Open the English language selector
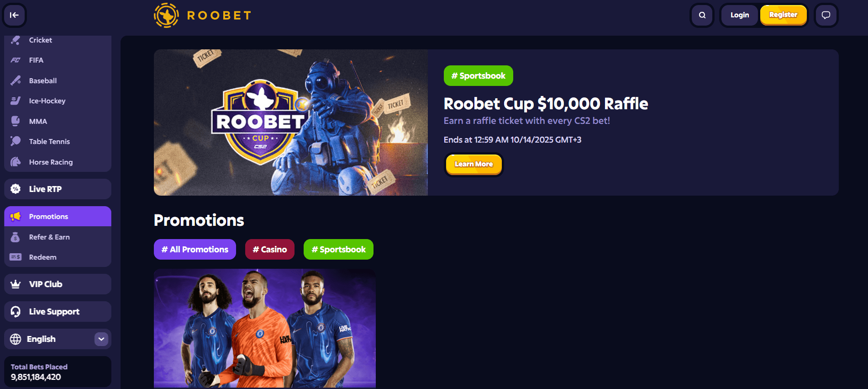This screenshot has width=868, height=389. (x=58, y=339)
